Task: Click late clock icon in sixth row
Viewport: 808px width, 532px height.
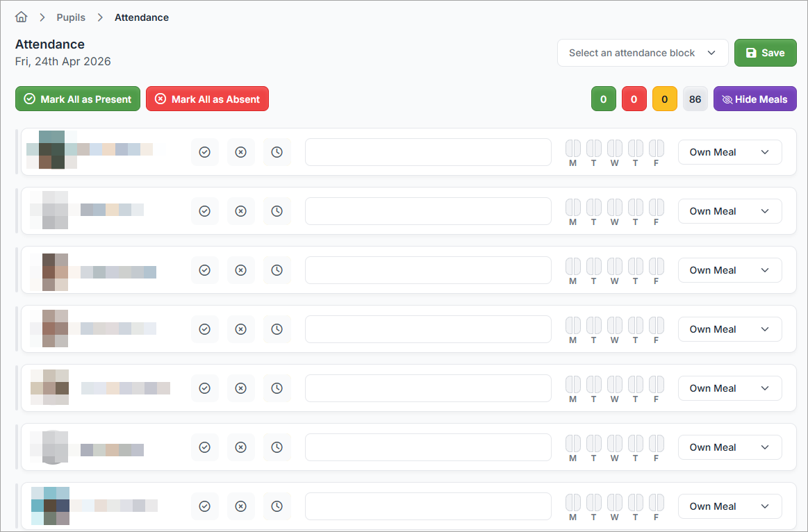Action: point(277,447)
